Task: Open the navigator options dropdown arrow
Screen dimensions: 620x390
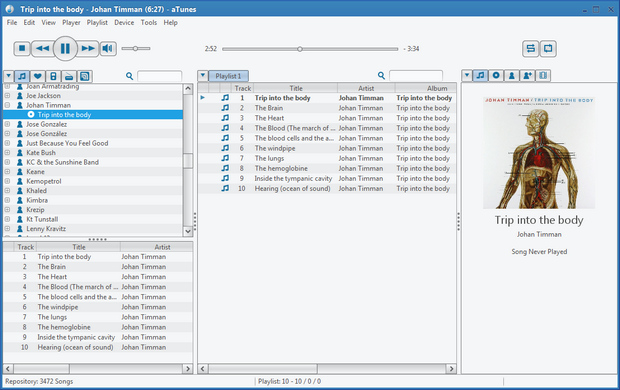Action: tap(8, 76)
